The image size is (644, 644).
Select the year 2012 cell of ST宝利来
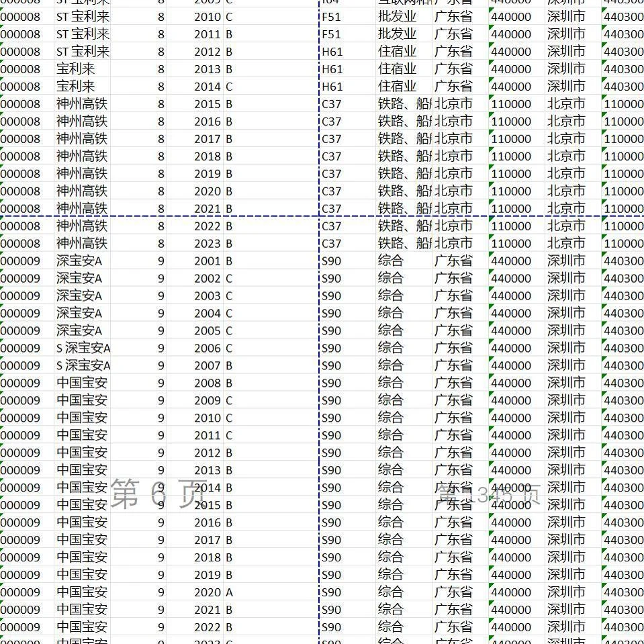pos(195,52)
